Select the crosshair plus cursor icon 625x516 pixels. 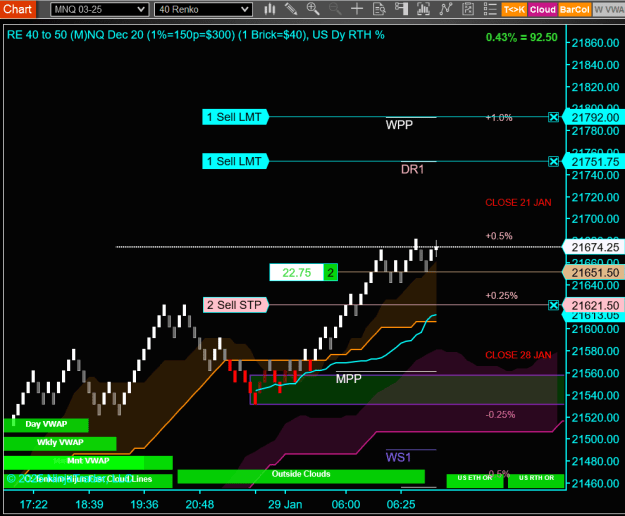(357, 9)
